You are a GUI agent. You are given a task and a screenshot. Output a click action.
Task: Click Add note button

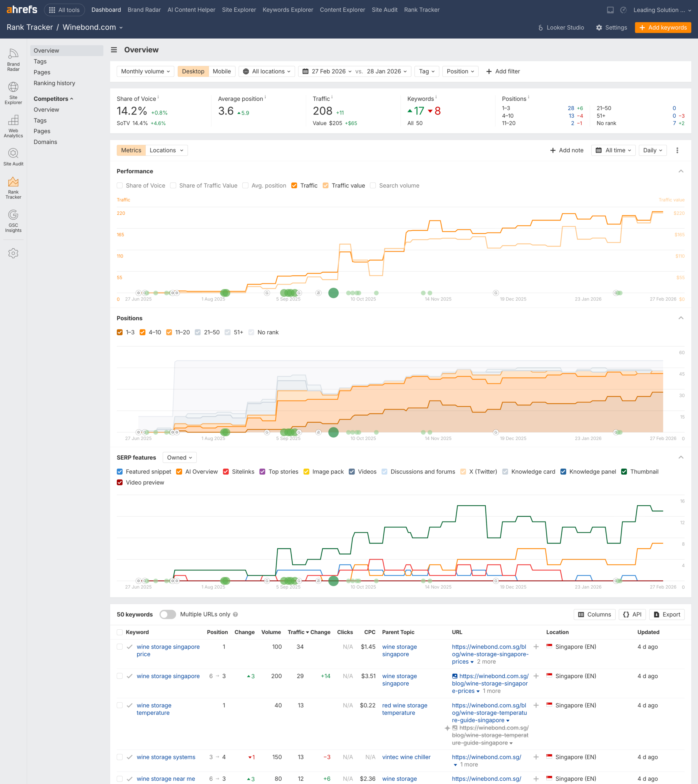(x=566, y=150)
